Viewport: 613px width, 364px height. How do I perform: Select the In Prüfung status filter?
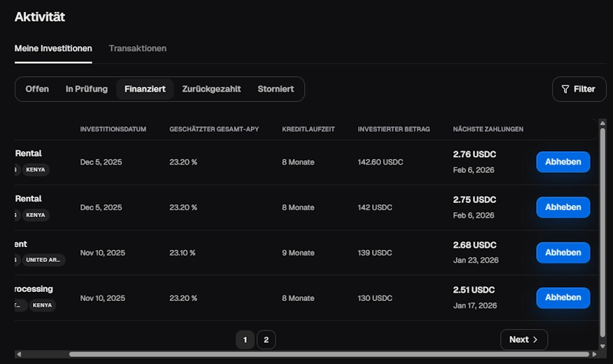[x=87, y=89]
